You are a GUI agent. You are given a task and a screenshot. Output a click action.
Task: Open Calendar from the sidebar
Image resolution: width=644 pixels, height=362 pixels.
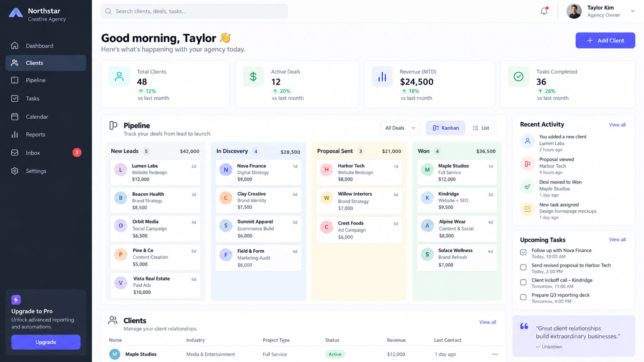click(46, 117)
